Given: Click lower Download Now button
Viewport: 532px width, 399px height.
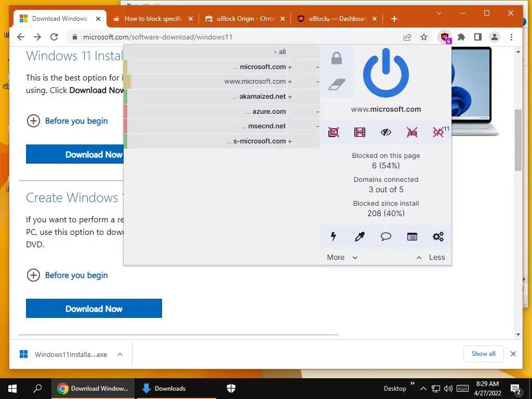Looking at the screenshot, I should point(94,309).
